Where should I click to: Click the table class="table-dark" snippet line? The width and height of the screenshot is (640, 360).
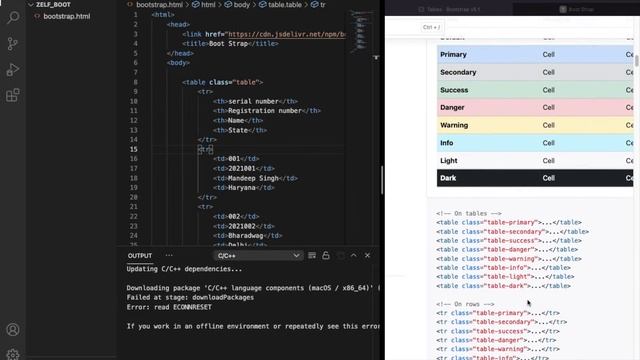[503, 286]
